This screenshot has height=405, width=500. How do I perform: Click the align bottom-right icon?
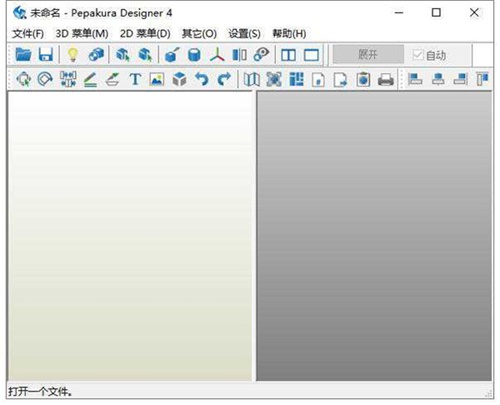(x=460, y=79)
